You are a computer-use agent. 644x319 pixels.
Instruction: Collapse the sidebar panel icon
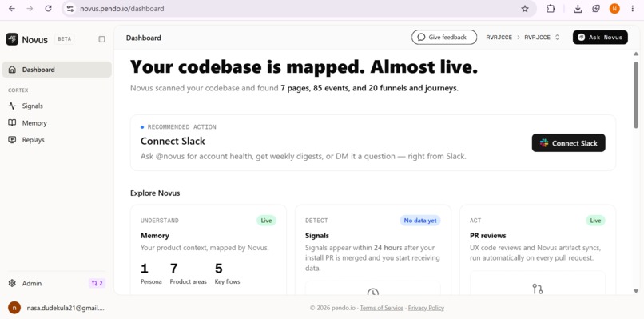[x=101, y=39]
